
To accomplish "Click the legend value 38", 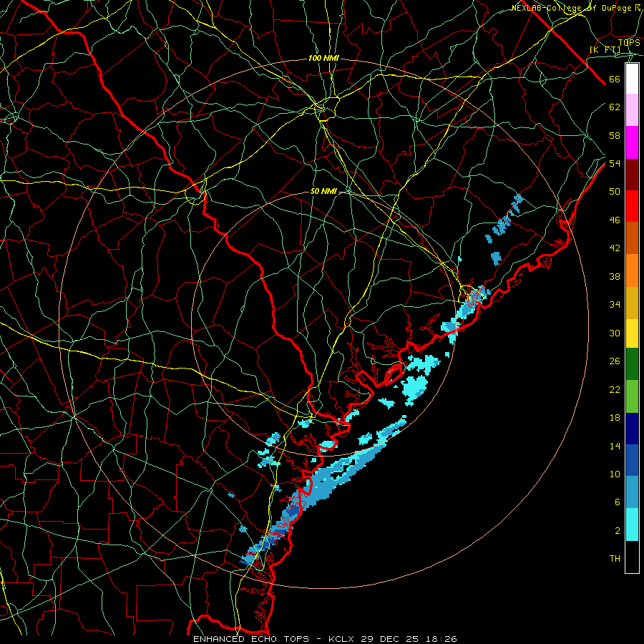I will (x=615, y=276).
